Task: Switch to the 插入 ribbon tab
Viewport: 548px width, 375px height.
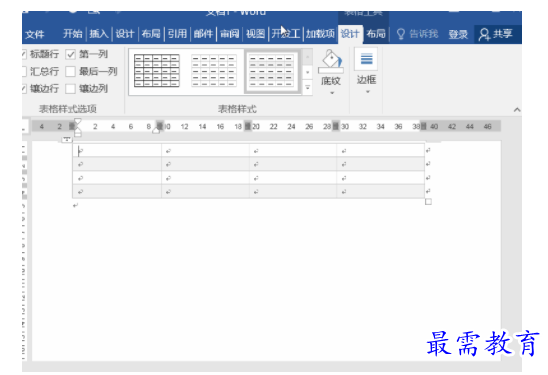Action: click(x=99, y=34)
